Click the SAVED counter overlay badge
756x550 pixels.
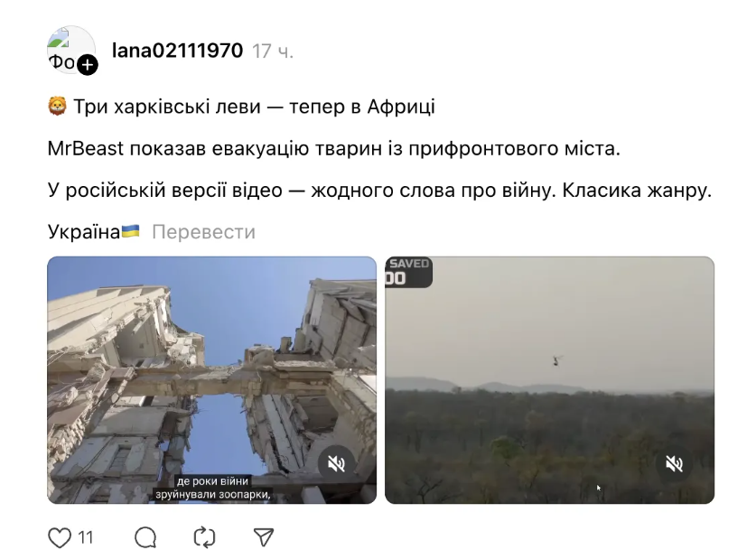(408, 273)
